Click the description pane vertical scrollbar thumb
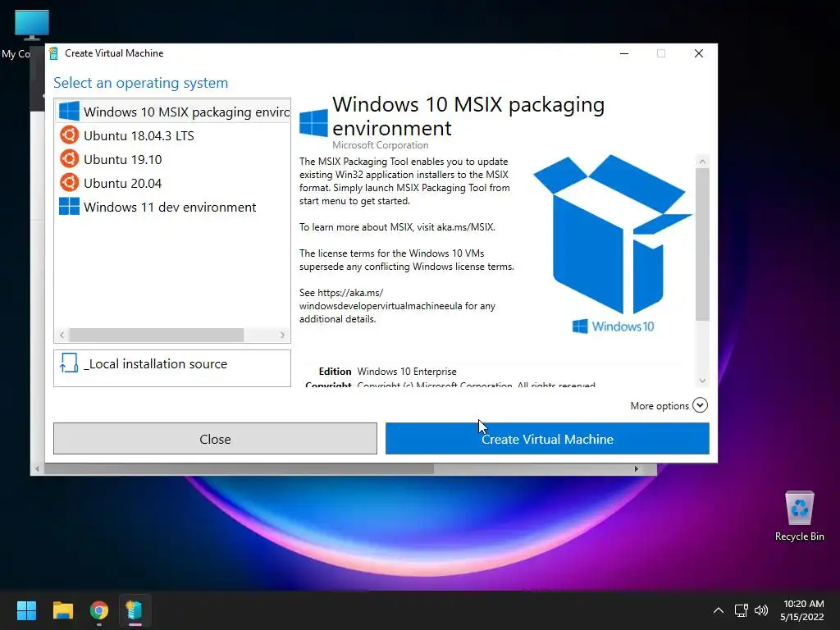 click(x=702, y=244)
